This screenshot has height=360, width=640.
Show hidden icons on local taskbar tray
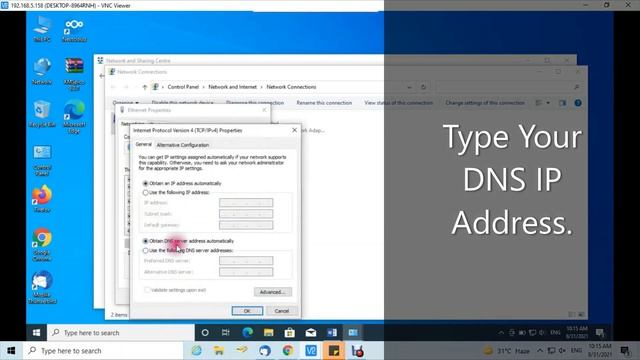(540, 351)
